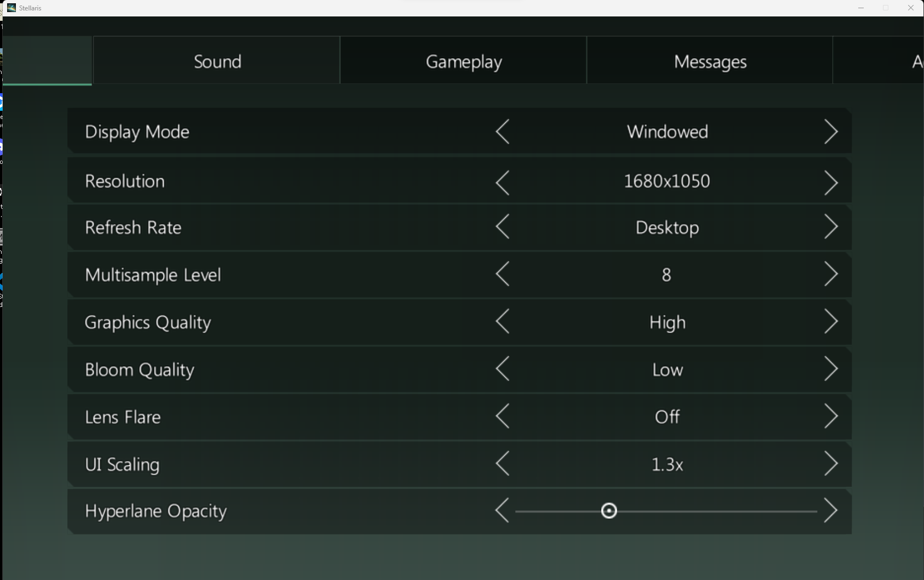Click right arrow next to Display Mode
Viewport: 924px width, 580px height.
pos(831,132)
